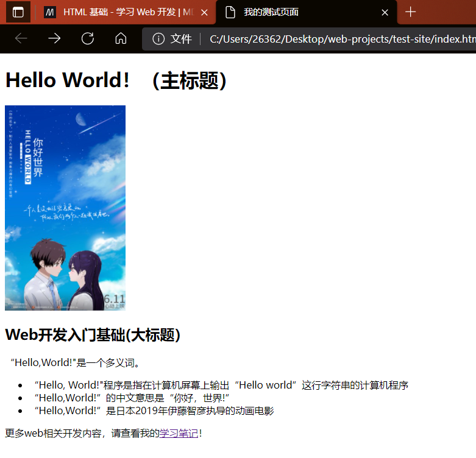The image size is (476, 458).
Task: View site information via the info icon
Action: coord(158,39)
